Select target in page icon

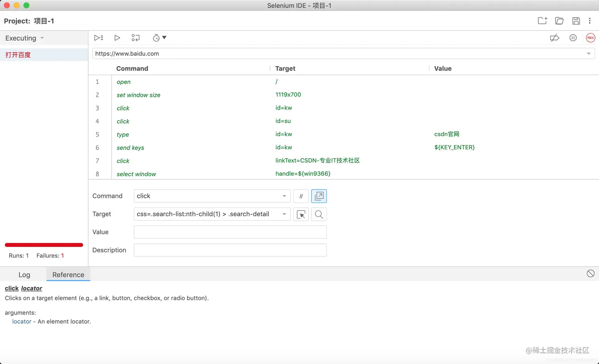[301, 214]
